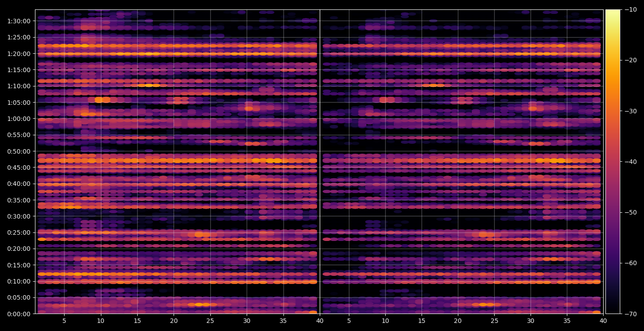Select the 1:00:00 y-axis tick label
Screen dimensions: 644x331
tap(19, 119)
